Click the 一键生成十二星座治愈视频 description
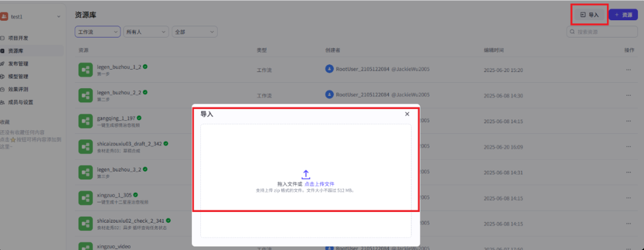The image size is (644, 250). pyautogui.click(x=123, y=202)
